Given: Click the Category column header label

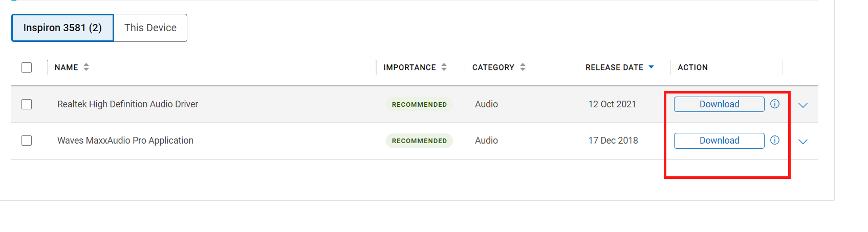Looking at the screenshot, I should click(x=493, y=67).
